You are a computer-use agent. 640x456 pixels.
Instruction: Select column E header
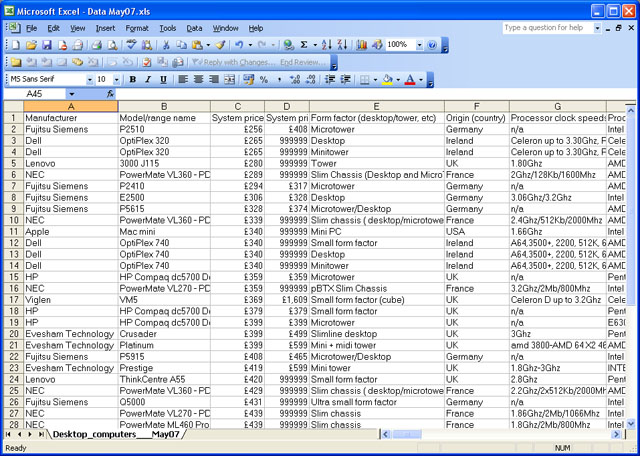(377, 107)
